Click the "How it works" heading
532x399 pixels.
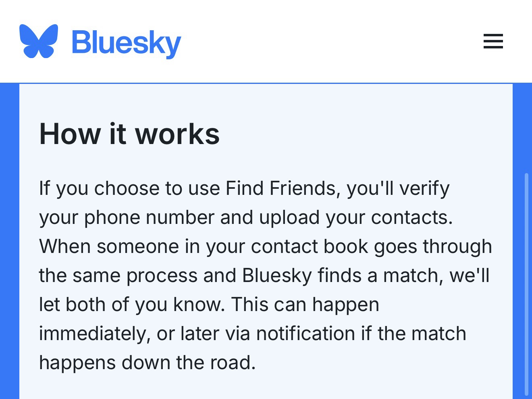pos(129,134)
